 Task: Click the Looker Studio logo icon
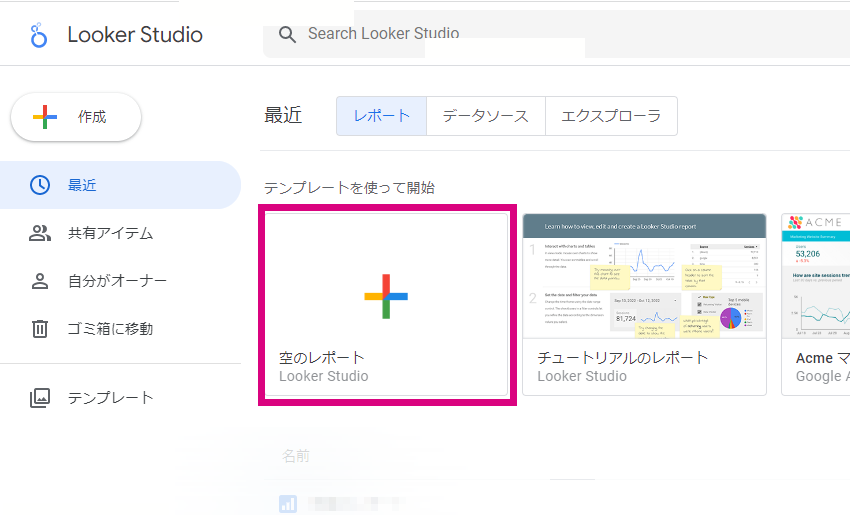(38, 35)
